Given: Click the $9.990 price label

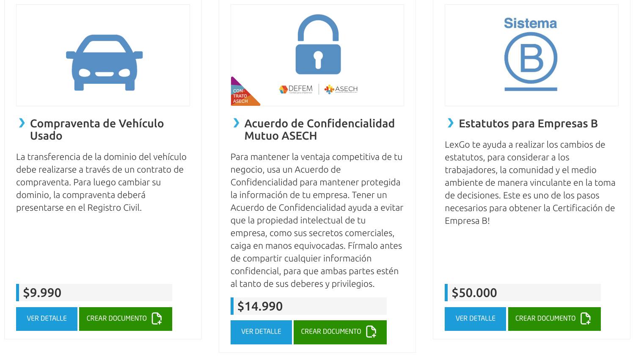Looking at the screenshot, I should tap(42, 293).
